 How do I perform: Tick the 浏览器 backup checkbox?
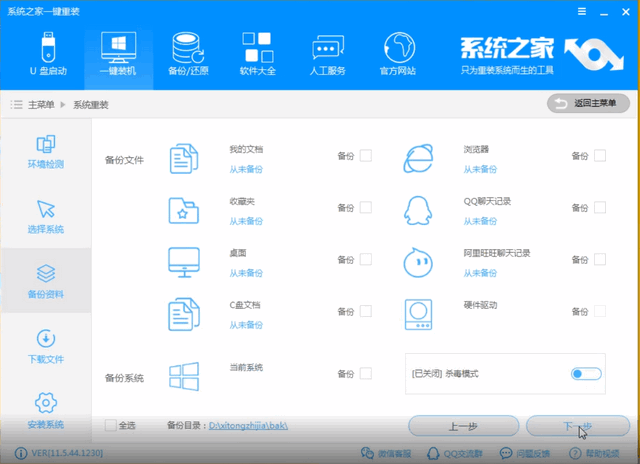600,156
